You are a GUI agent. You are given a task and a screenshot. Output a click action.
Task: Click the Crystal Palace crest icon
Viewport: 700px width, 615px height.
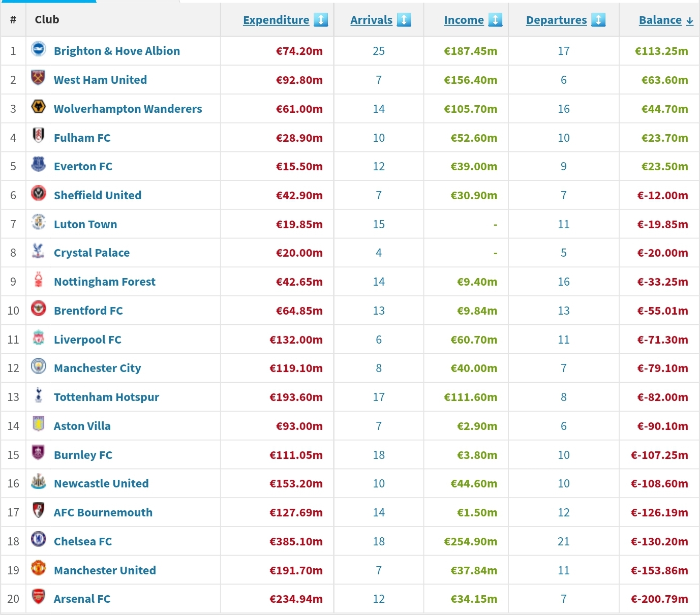(x=38, y=251)
